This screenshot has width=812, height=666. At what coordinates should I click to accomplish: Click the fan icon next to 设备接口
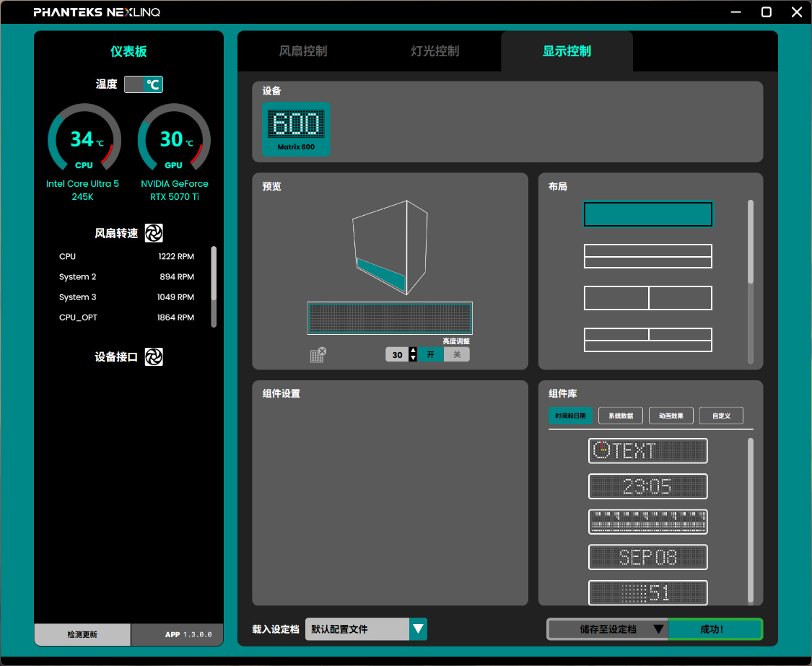(x=154, y=356)
